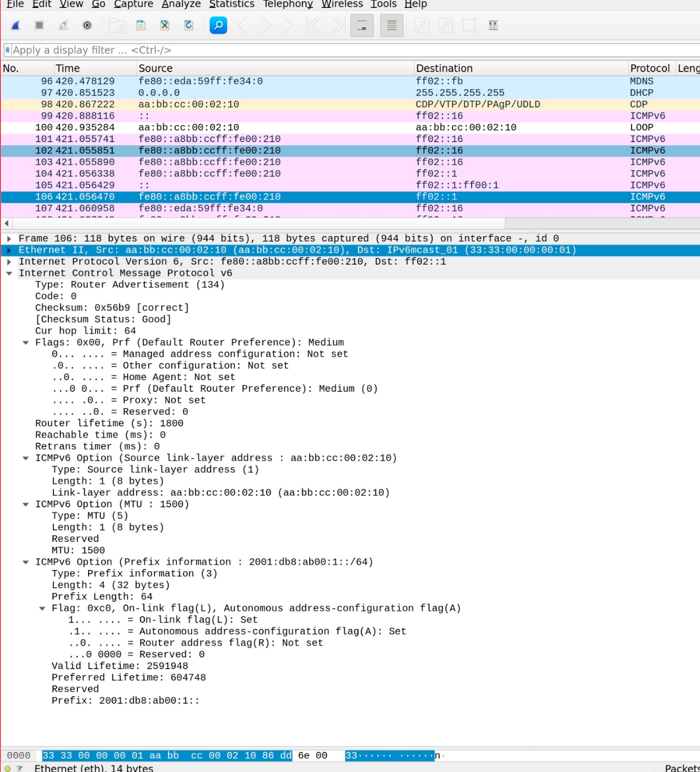Toggle packet list colorization
The image size is (700, 772).
click(x=392, y=25)
